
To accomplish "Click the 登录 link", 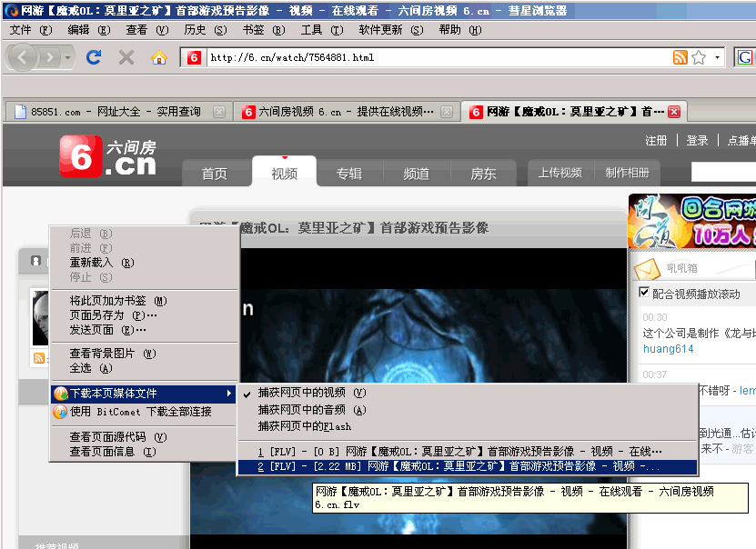I will pos(697,141).
